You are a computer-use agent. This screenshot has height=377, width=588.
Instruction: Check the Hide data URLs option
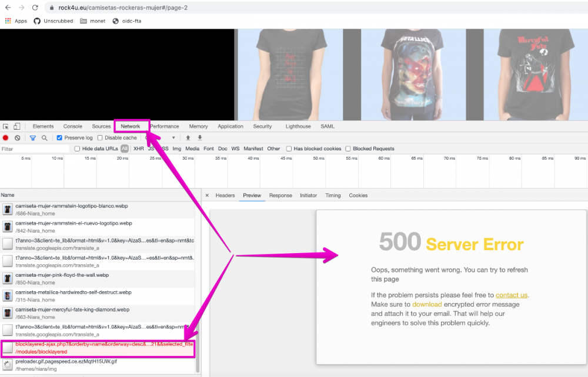click(x=78, y=149)
